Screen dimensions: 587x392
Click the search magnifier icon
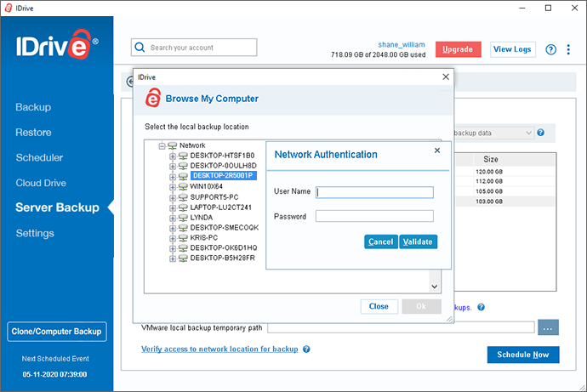[x=140, y=47]
